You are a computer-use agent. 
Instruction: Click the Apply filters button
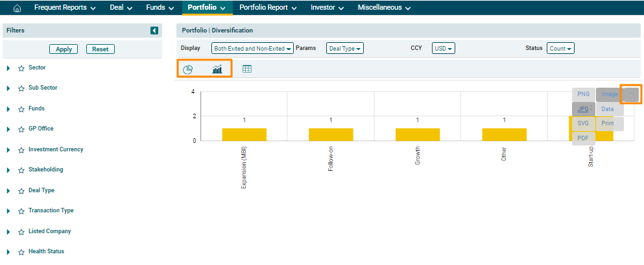[64, 49]
